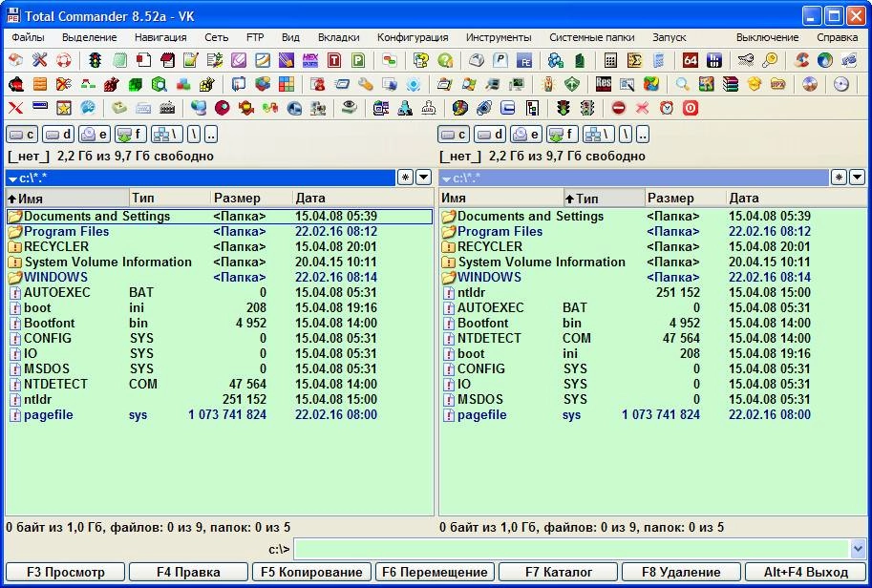Screen dimensions: 872x588
Task: Click the blue FE icon
Action: (x=524, y=60)
